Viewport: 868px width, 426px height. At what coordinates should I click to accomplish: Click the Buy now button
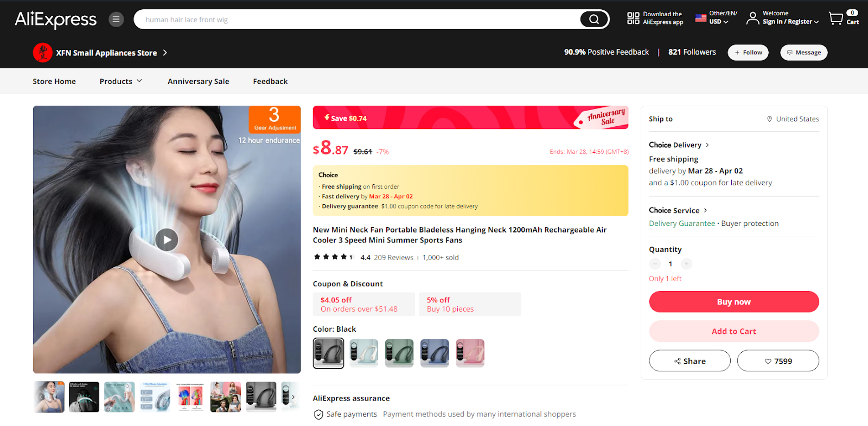coord(734,302)
